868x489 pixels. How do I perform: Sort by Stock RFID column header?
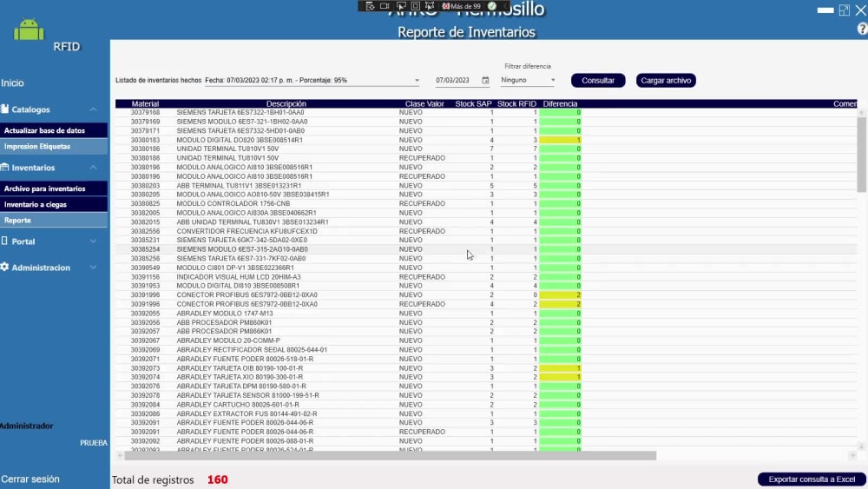coord(516,103)
